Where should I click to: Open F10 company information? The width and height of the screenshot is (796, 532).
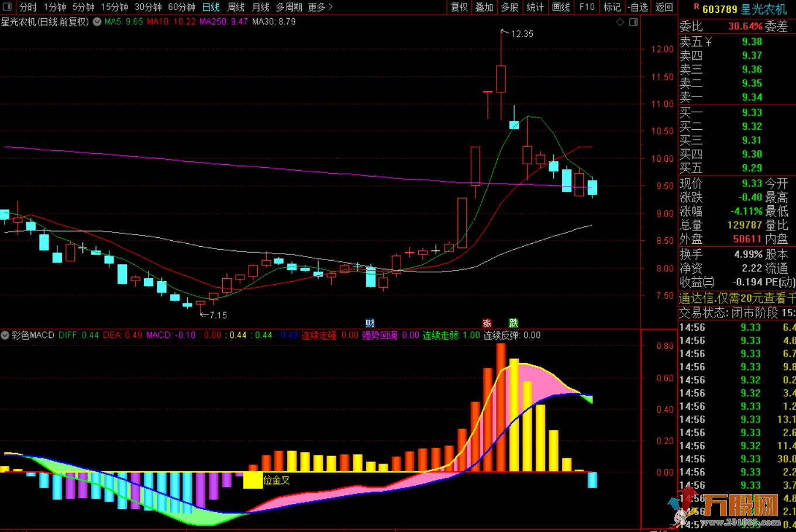click(x=587, y=7)
